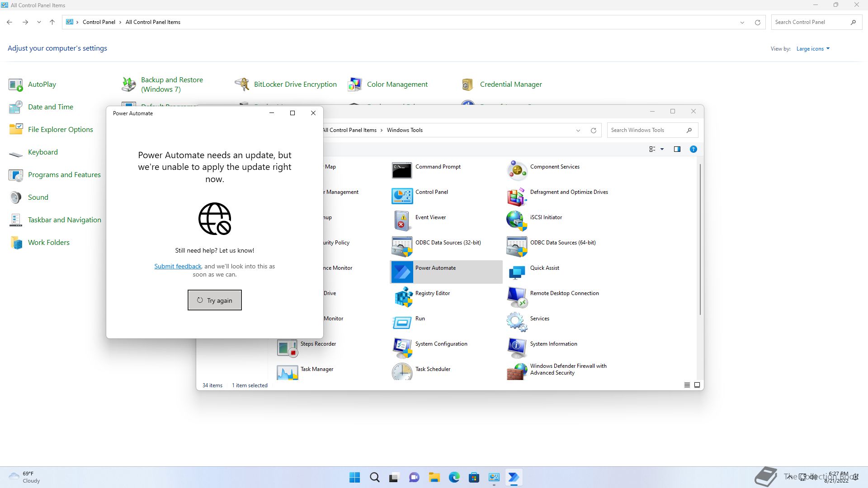Open Task Manager icon
The width and height of the screenshot is (868, 488).
287,372
